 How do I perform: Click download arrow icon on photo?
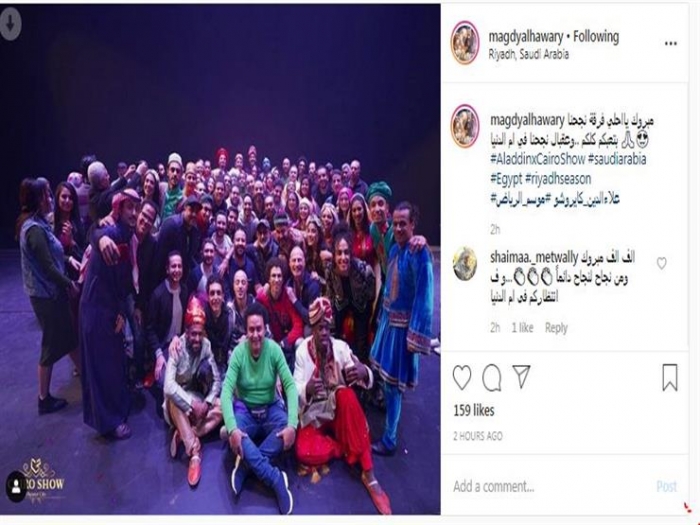(x=10, y=23)
